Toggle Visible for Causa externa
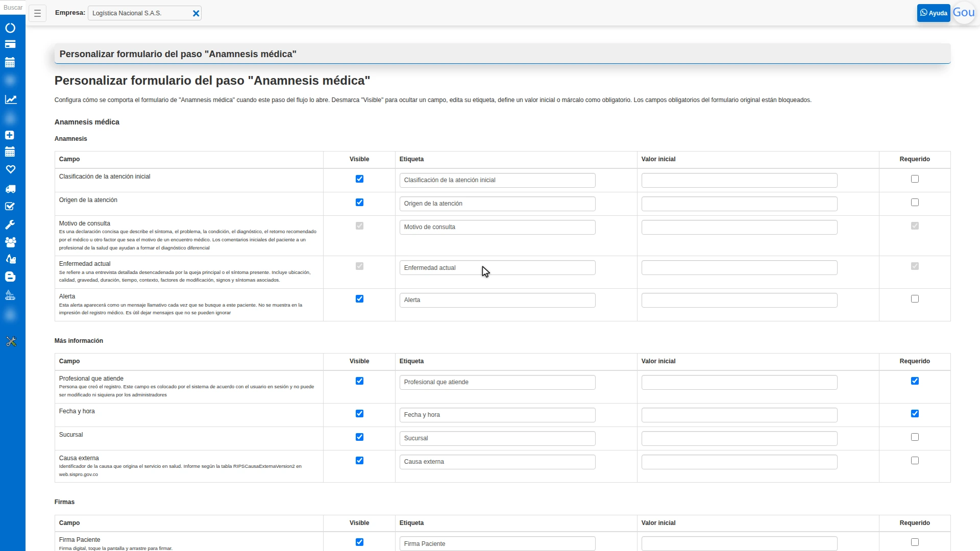Viewport: 980px width, 551px height. 359,461
